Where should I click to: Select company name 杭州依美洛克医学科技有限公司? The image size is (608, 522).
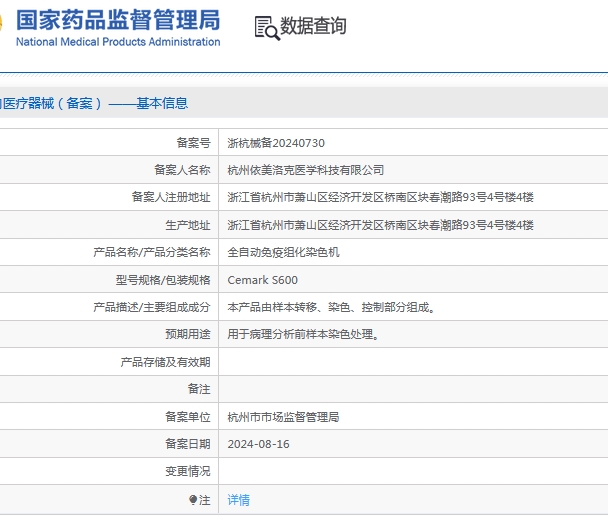(306, 170)
